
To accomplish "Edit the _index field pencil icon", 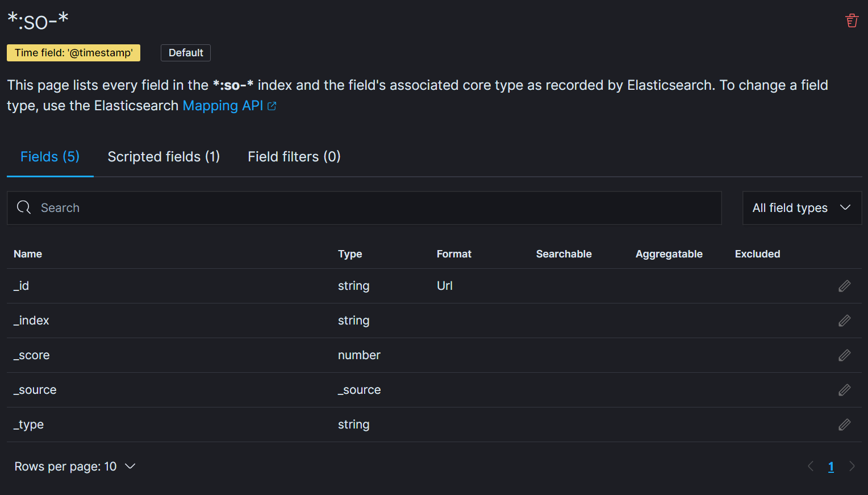I will pyautogui.click(x=844, y=321).
